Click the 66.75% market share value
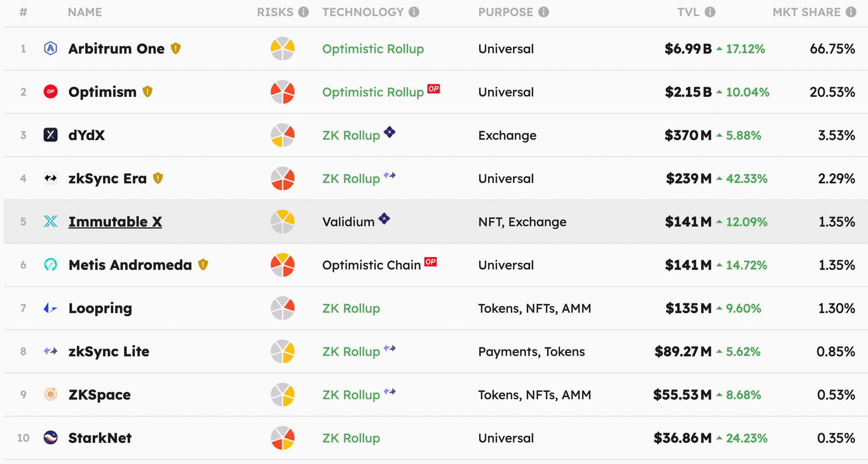868x464 pixels. click(832, 49)
